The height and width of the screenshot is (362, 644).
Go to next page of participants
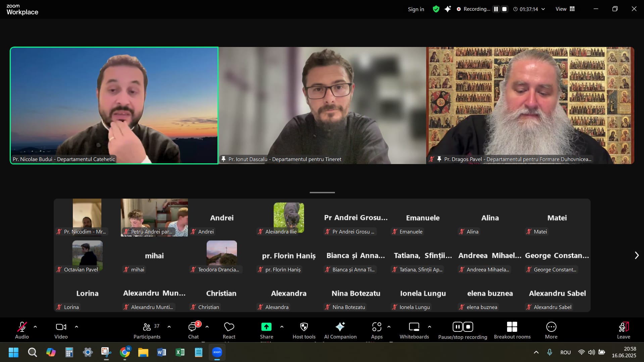pyautogui.click(x=636, y=255)
